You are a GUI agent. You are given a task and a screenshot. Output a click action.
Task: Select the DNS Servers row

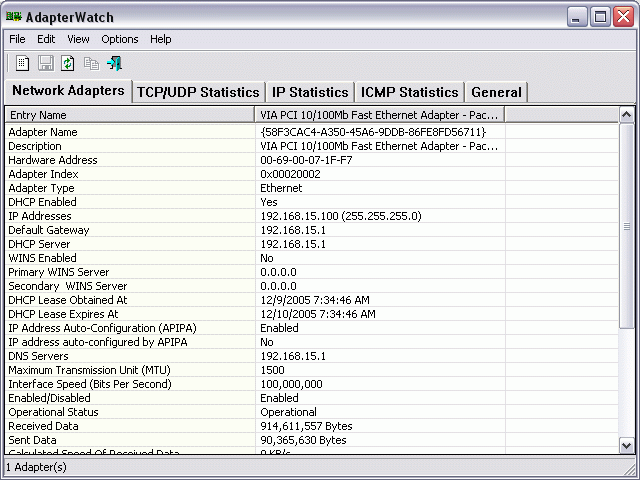[x=312, y=356]
